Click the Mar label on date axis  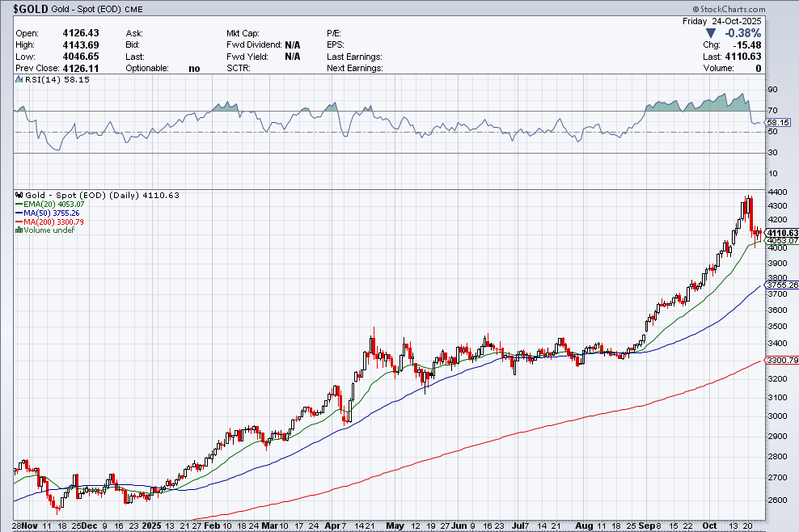coord(269,526)
